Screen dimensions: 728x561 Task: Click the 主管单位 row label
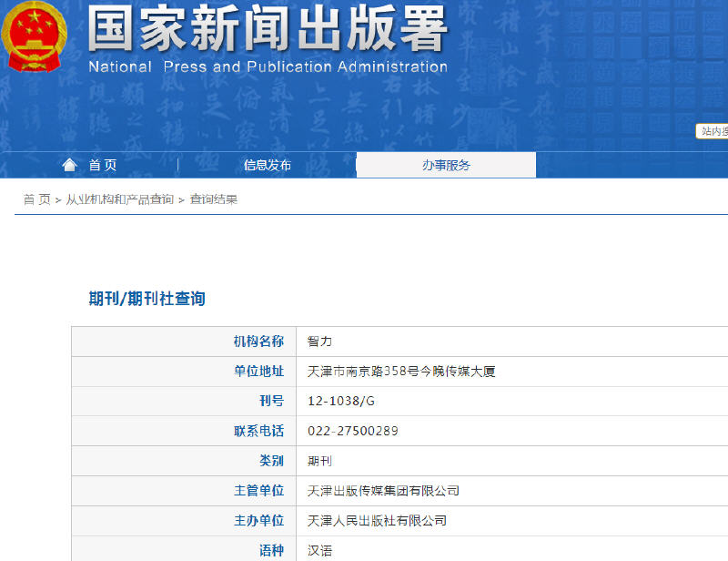coord(258,491)
